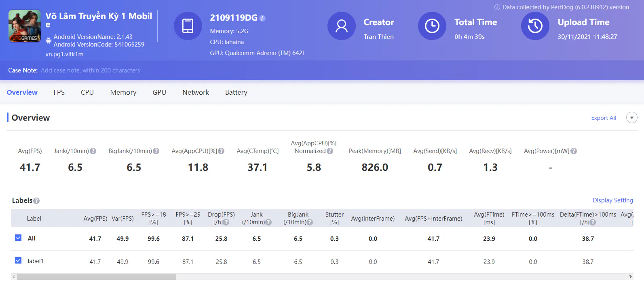Click the Avg(FPS) table column header

pos(95,219)
